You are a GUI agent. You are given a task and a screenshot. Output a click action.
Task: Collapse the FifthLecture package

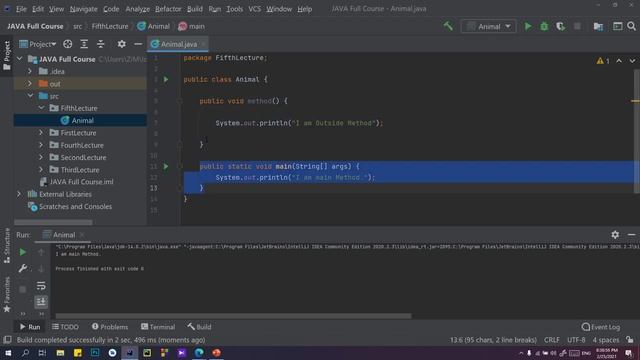41,108
